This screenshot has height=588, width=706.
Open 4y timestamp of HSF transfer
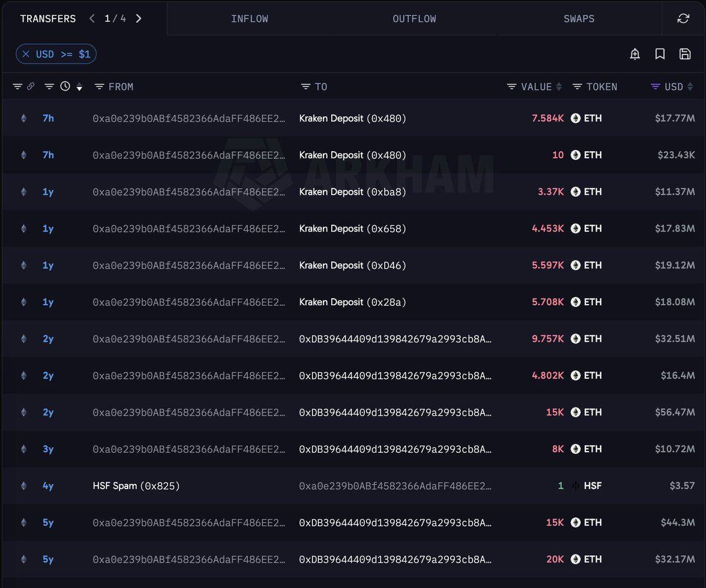[x=48, y=486]
